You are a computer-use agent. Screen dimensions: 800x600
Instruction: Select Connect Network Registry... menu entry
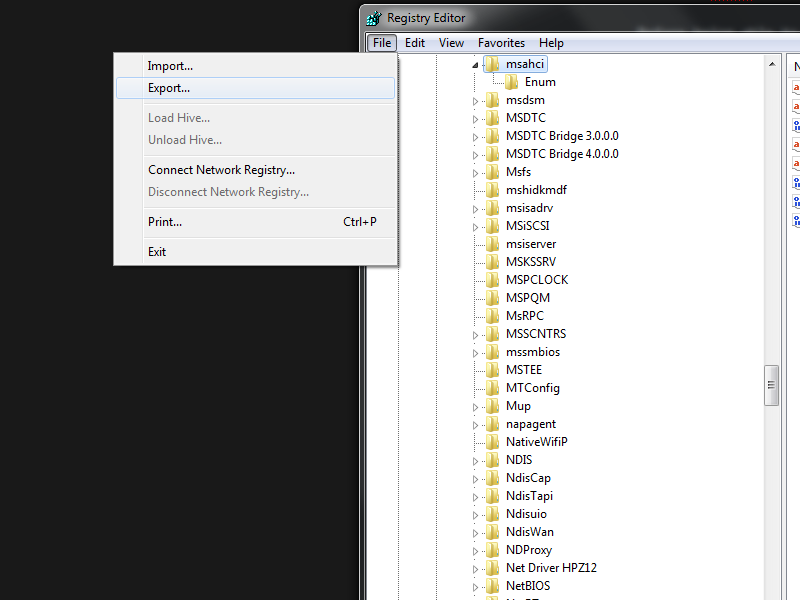(x=255, y=170)
